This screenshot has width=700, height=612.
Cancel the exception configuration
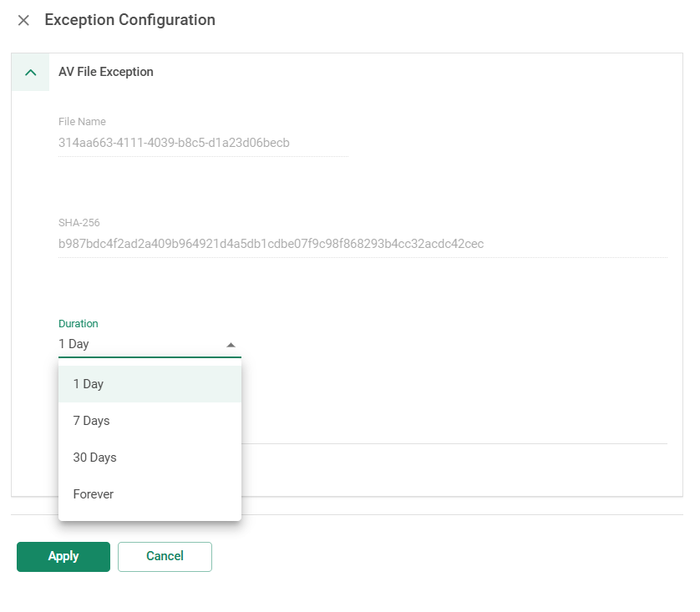pos(165,556)
